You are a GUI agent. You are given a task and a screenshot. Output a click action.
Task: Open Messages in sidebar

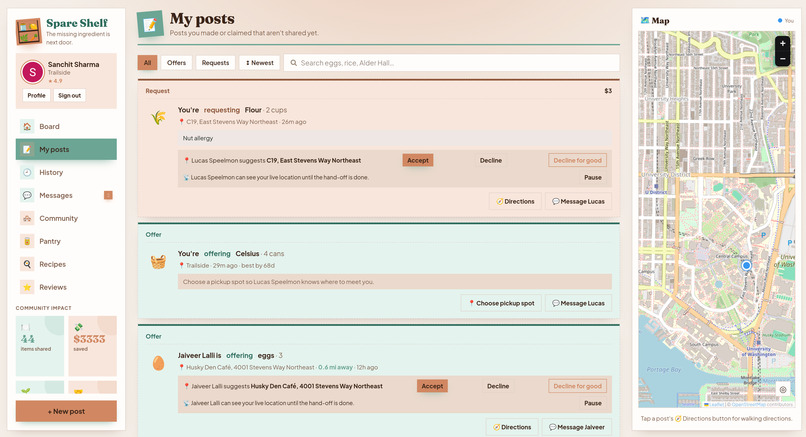pyautogui.click(x=66, y=195)
